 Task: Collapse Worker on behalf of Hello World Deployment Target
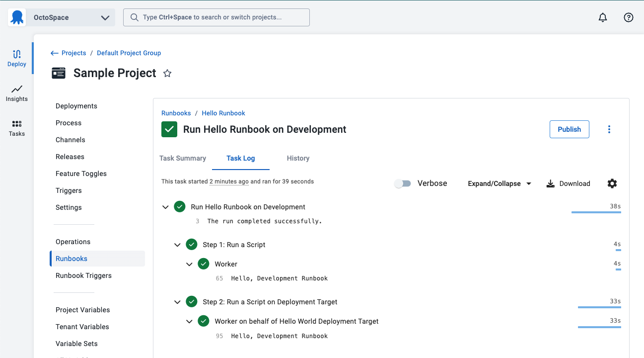pos(189,321)
